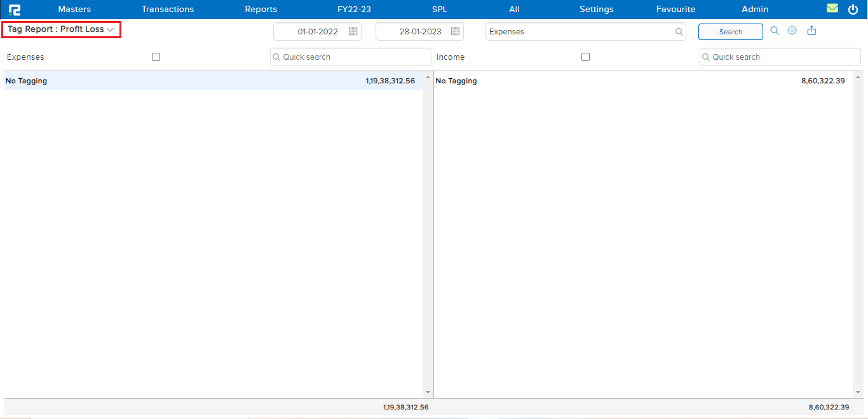
Task: Open the Reports menu
Action: tap(261, 10)
